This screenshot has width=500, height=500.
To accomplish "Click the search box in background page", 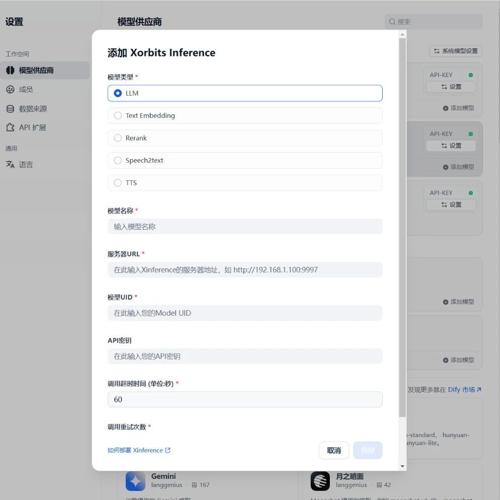I will (x=433, y=22).
